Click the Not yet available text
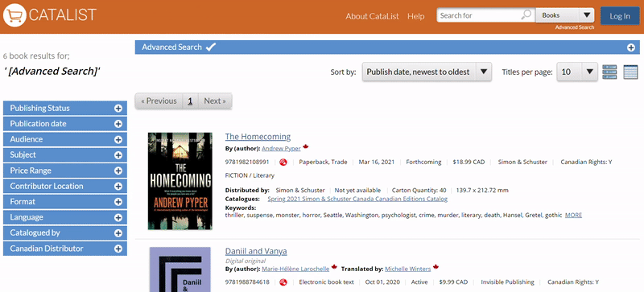Viewport: 644px width, 292px height. pyautogui.click(x=357, y=191)
